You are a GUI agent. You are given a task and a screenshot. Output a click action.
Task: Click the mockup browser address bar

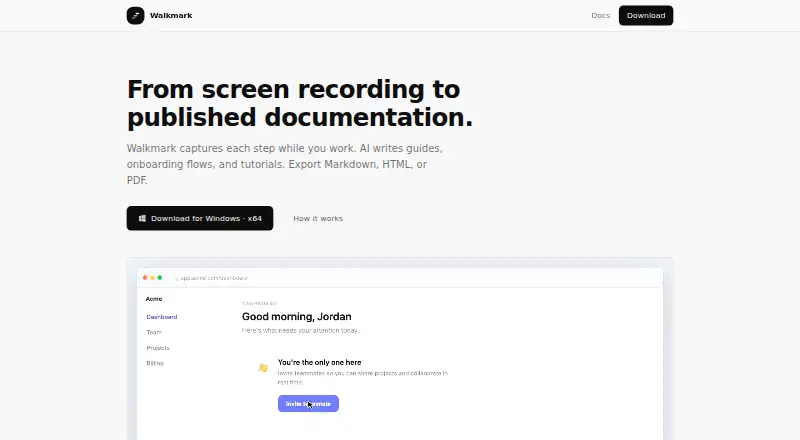click(x=212, y=278)
